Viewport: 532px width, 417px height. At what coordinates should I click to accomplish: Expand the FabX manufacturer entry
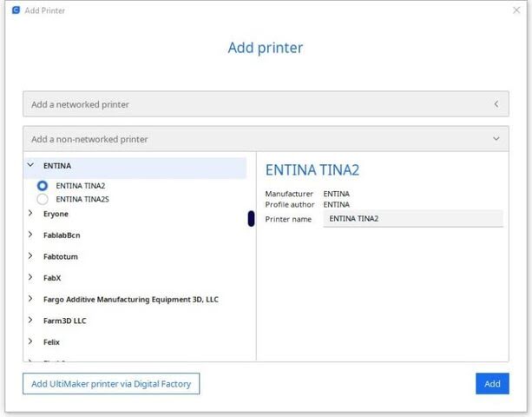point(31,278)
